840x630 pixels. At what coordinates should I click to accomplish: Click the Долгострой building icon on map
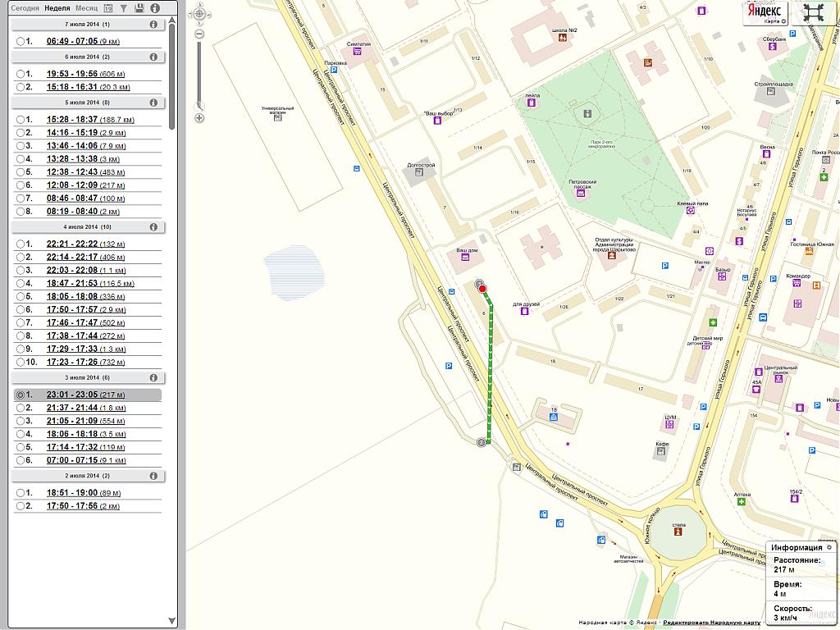pyautogui.click(x=419, y=172)
